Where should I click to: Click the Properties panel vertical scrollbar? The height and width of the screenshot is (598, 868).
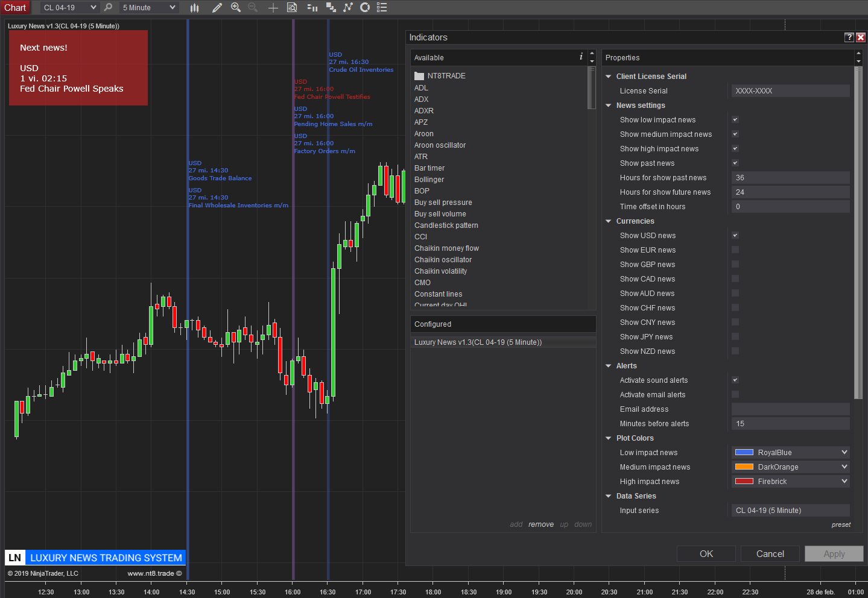858,232
